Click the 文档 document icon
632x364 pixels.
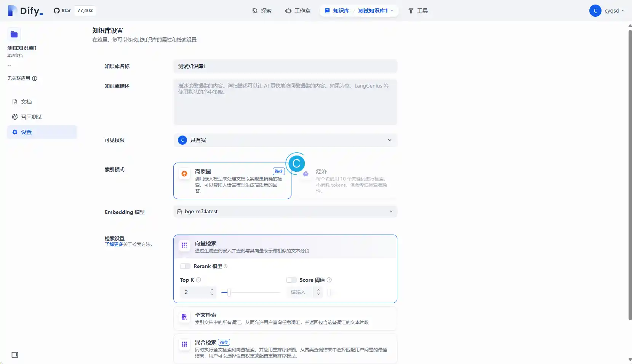click(15, 102)
